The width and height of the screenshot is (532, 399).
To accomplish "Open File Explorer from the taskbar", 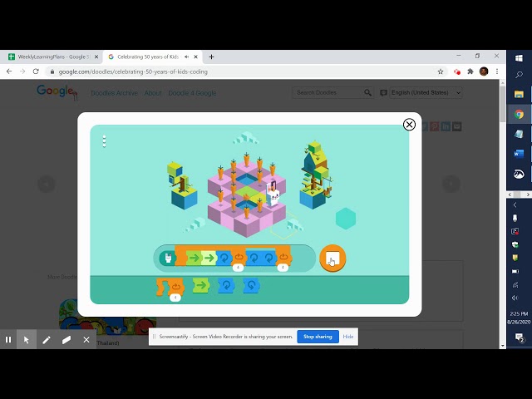I will tap(519, 94).
